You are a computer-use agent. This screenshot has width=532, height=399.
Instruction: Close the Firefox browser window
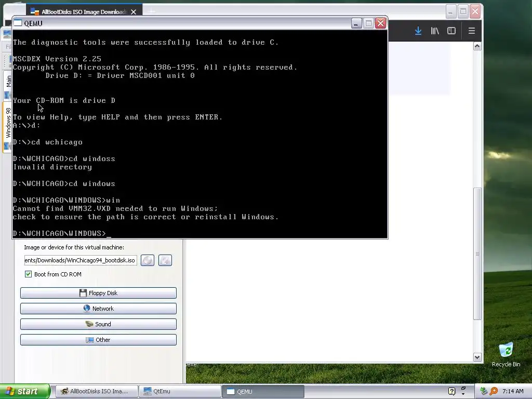click(x=475, y=11)
